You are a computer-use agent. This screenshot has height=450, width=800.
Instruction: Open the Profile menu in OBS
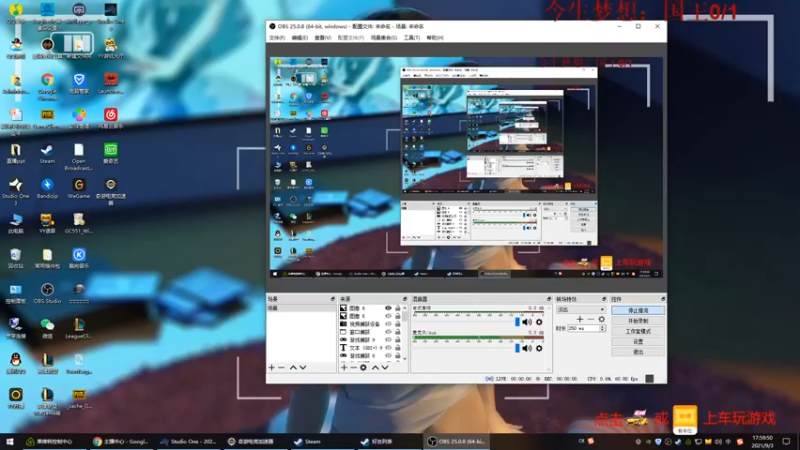[351, 38]
